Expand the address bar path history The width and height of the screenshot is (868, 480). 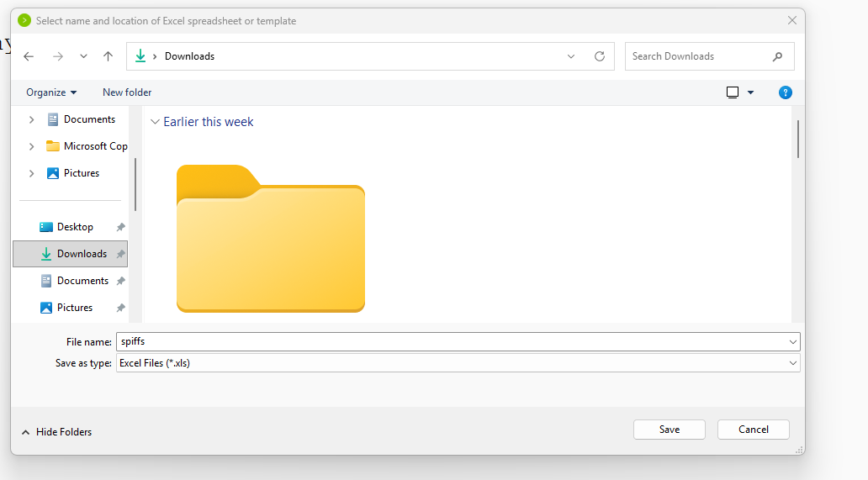571,56
